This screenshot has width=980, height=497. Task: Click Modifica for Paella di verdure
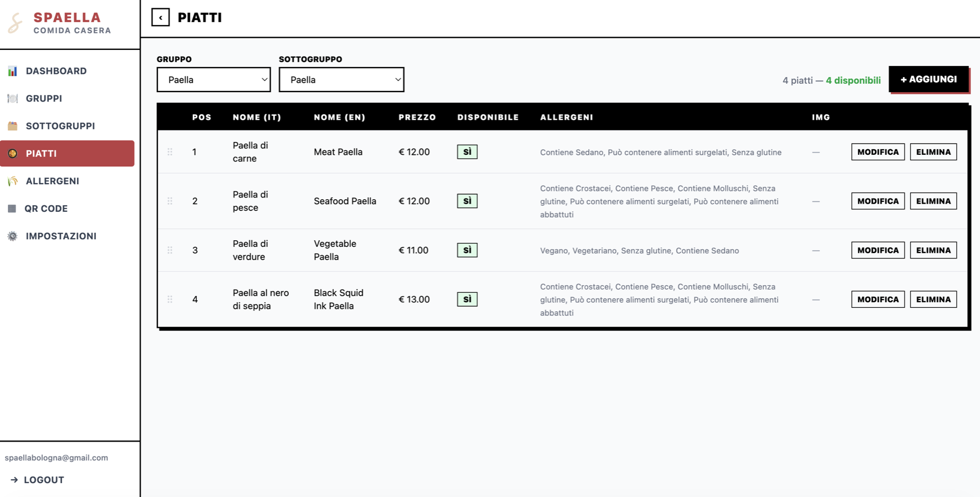point(878,250)
